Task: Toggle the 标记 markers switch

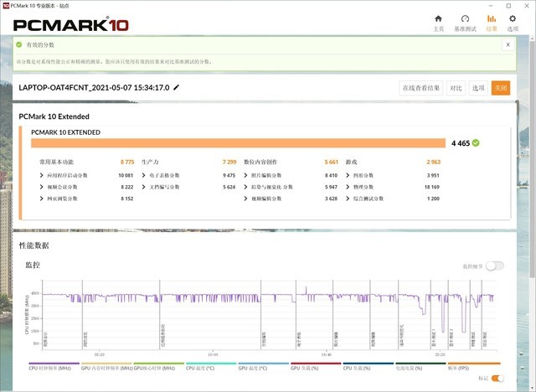Action: (497, 379)
